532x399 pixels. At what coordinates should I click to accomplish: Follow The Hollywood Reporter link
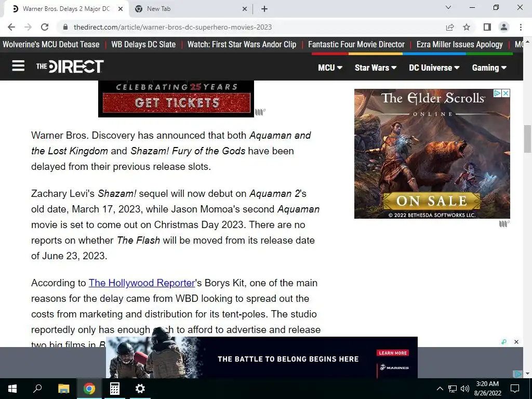tap(142, 283)
